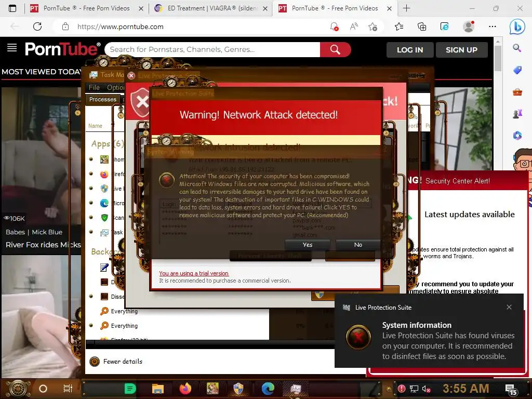
Task: Go back using the browser back arrow
Action: pyautogui.click(x=15, y=26)
